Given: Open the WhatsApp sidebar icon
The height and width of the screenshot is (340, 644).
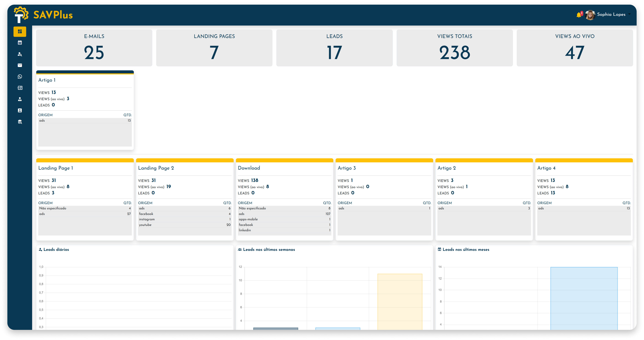Looking at the screenshot, I should coord(20,77).
